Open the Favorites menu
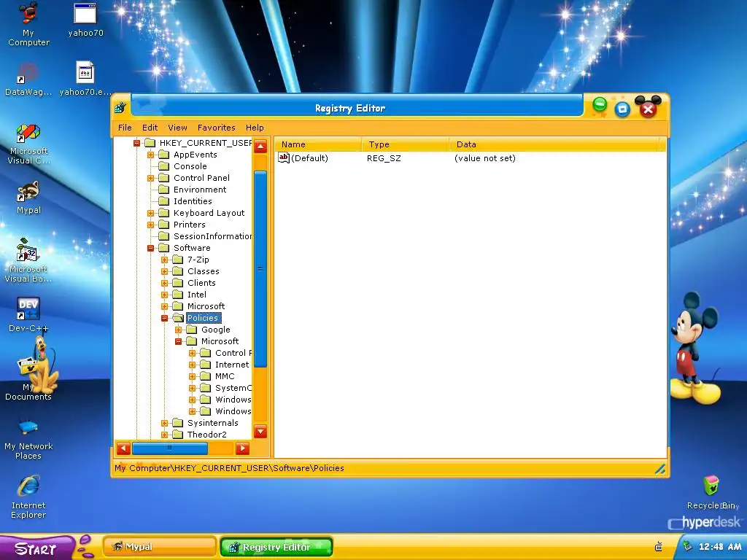The height and width of the screenshot is (560, 747). click(x=216, y=128)
